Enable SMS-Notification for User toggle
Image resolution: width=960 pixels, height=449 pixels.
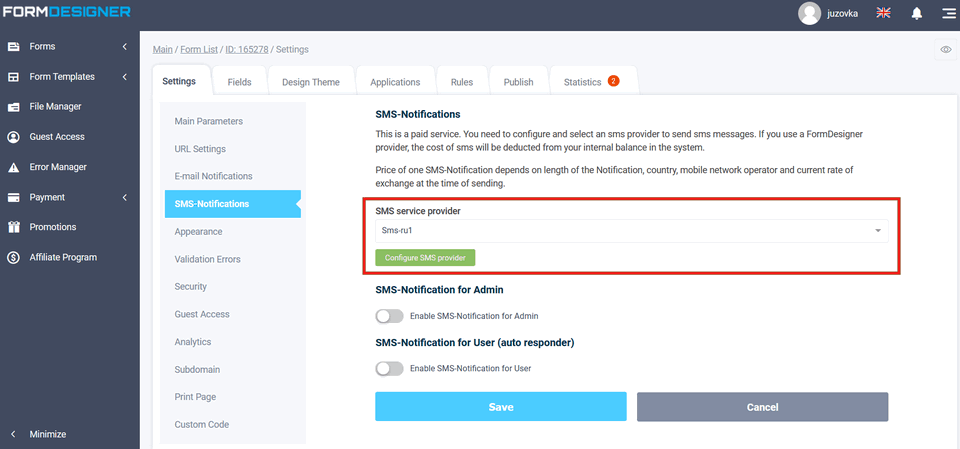[389, 368]
